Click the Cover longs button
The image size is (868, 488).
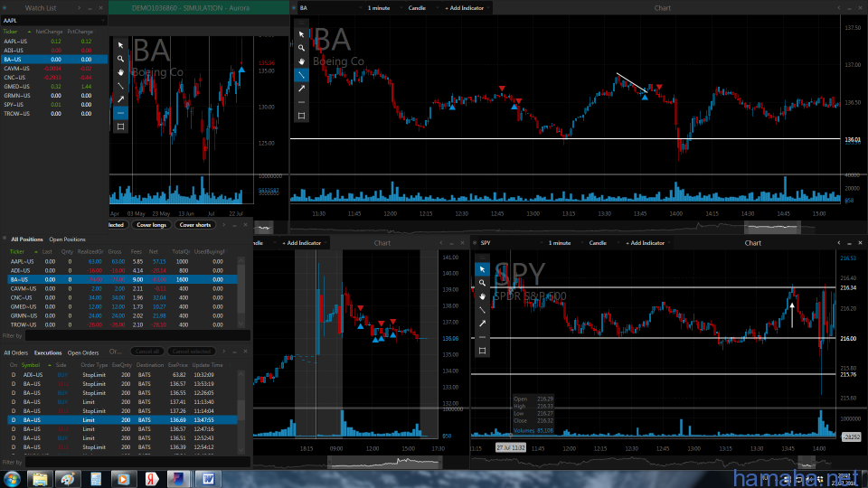[151, 225]
